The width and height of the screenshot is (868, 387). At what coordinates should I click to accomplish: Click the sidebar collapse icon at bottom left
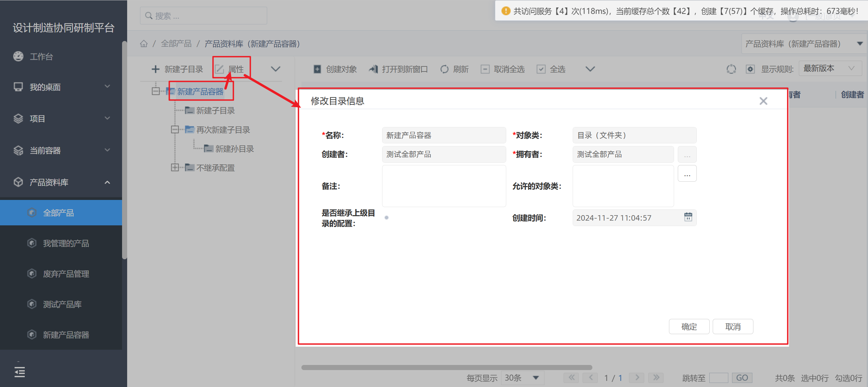(19, 372)
